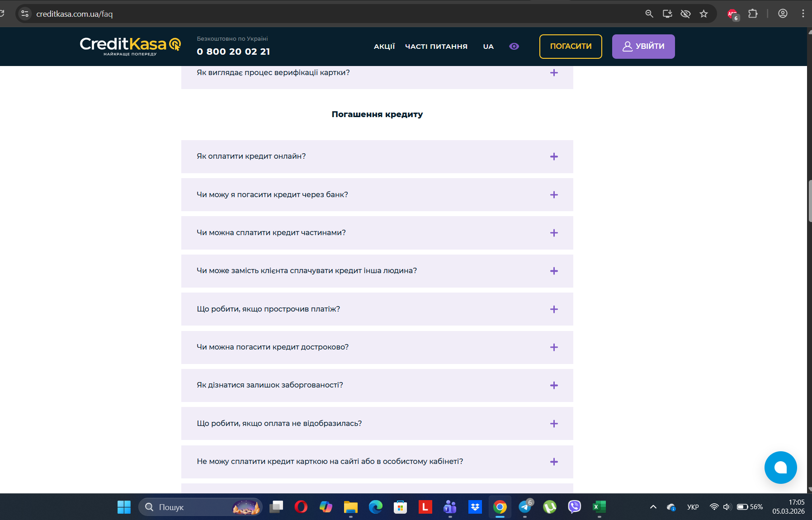This screenshot has width=812, height=520.
Task: Expand 'Що робити, якщо оплата не відобразилась?'
Action: click(x=377, y=423)
